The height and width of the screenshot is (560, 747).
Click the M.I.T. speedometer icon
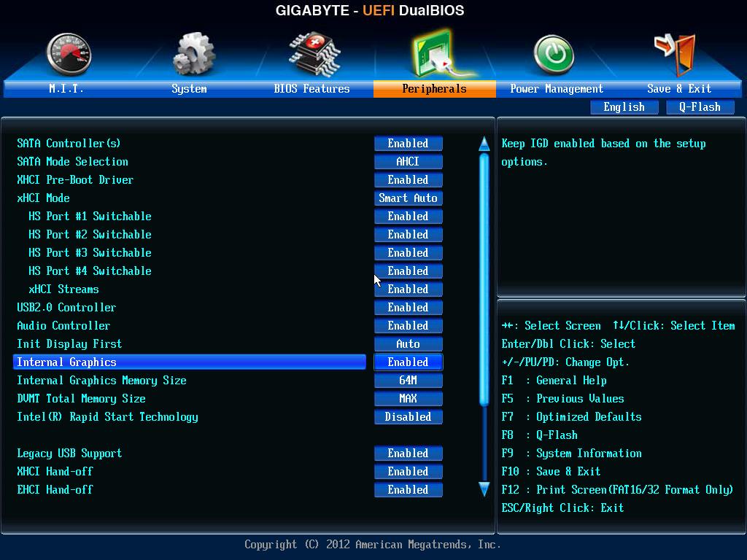point(69,54)
